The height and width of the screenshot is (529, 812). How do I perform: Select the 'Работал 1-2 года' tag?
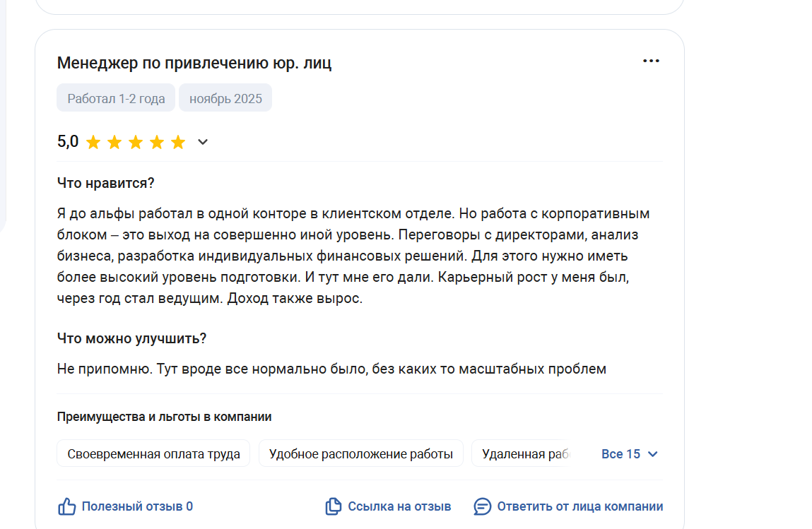pyautogui.click(x=116, y=98)
